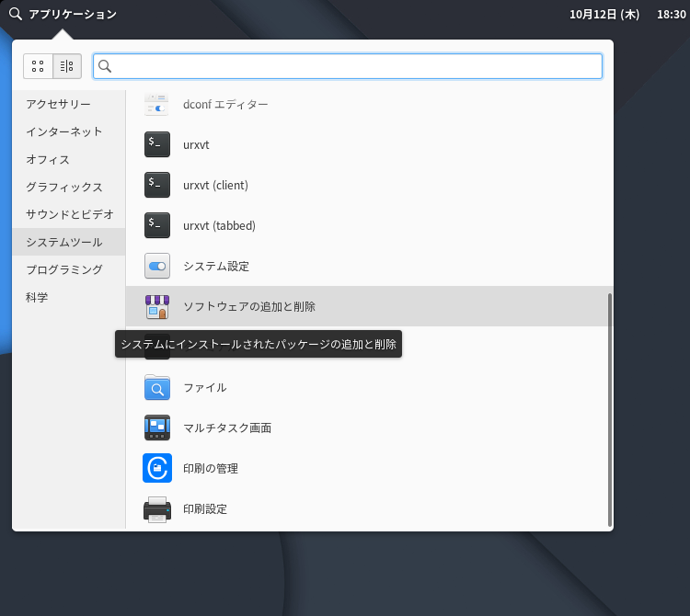Click the 印刷の管理 label
Viewport: 690px width, 616px height.
click(x=211, y=468)
